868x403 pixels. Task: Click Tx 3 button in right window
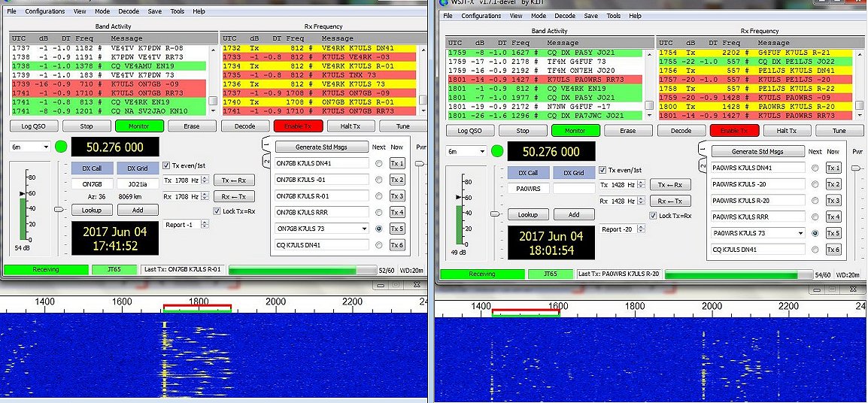click(833, 201)
